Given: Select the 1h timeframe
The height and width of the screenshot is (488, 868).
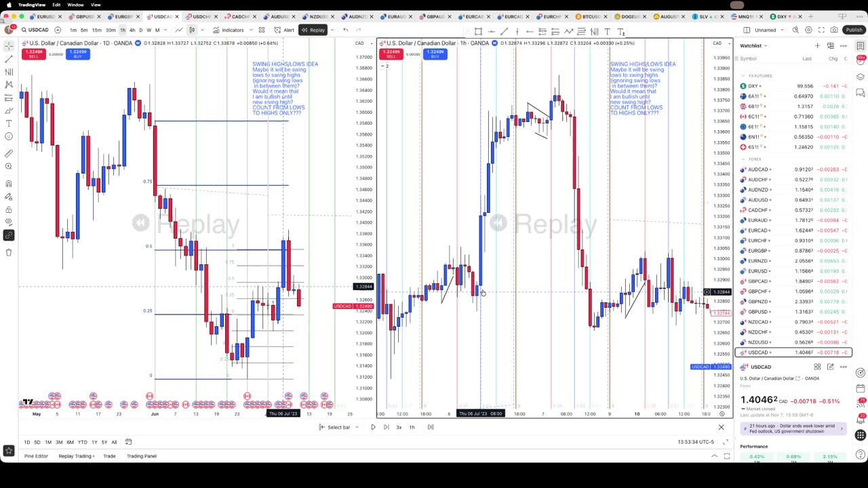Looking at the screenshot, I should click(x=123, y=30).
